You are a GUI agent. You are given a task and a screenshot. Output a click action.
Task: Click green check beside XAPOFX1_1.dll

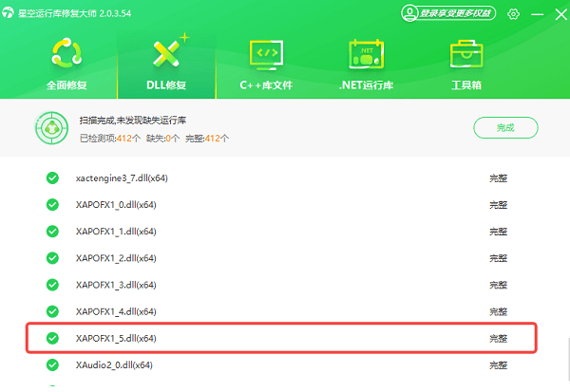52,231
